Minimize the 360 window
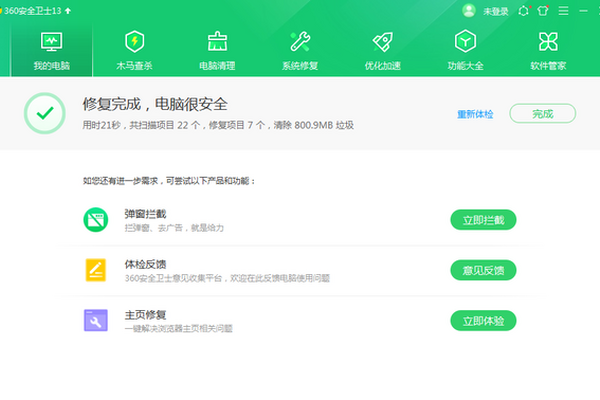Image resolution: width=600 pixels, height=400 pixels. 583,11
